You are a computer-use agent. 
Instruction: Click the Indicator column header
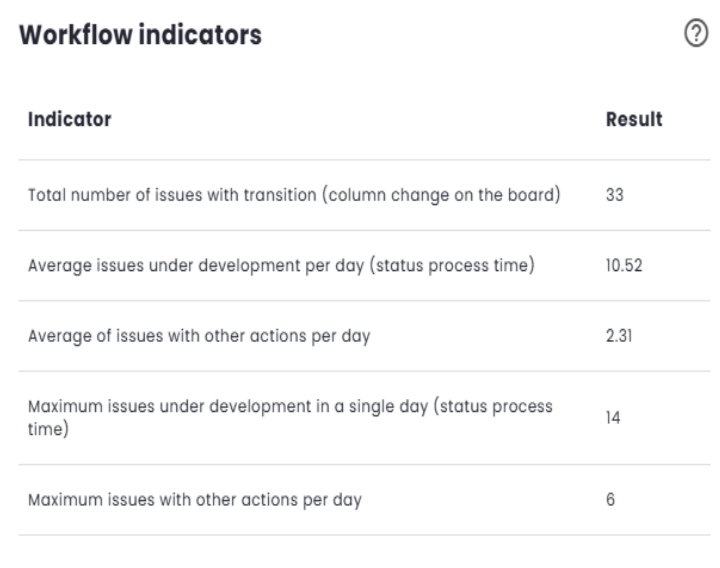pos(69,119)
